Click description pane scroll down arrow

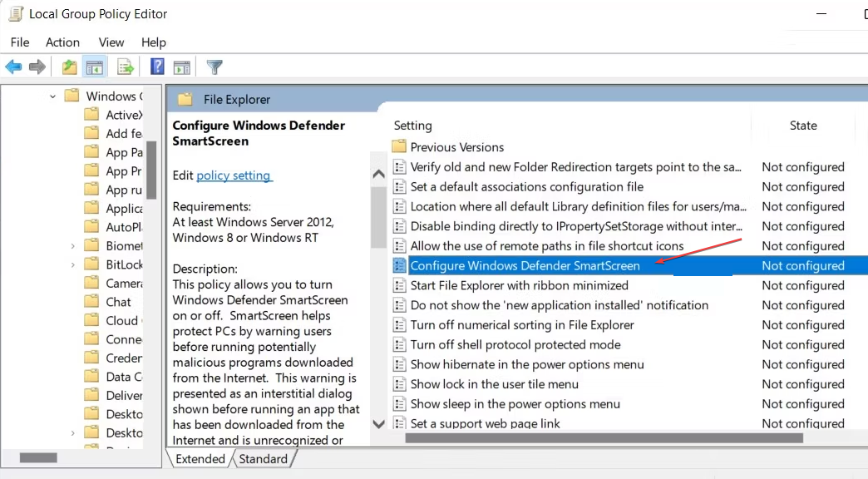coord(378,424)
